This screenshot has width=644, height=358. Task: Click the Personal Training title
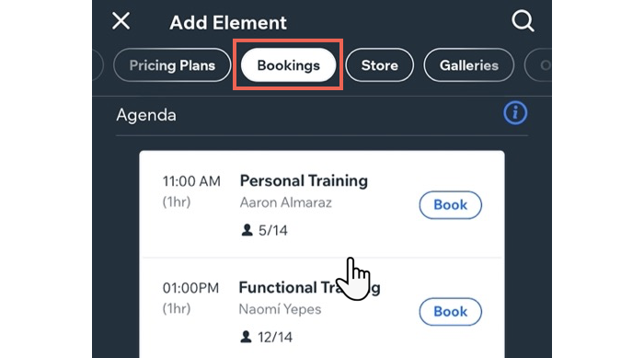(x=304, y=181)
